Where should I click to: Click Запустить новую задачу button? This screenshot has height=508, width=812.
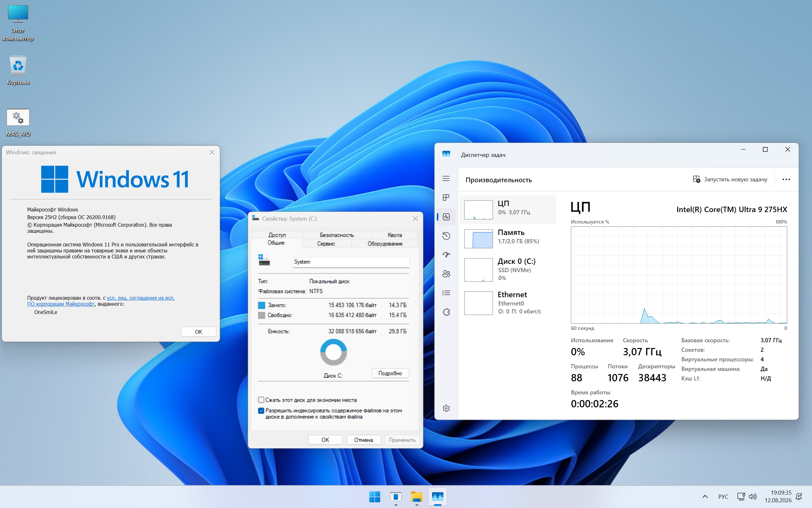(x=730, y=179)
